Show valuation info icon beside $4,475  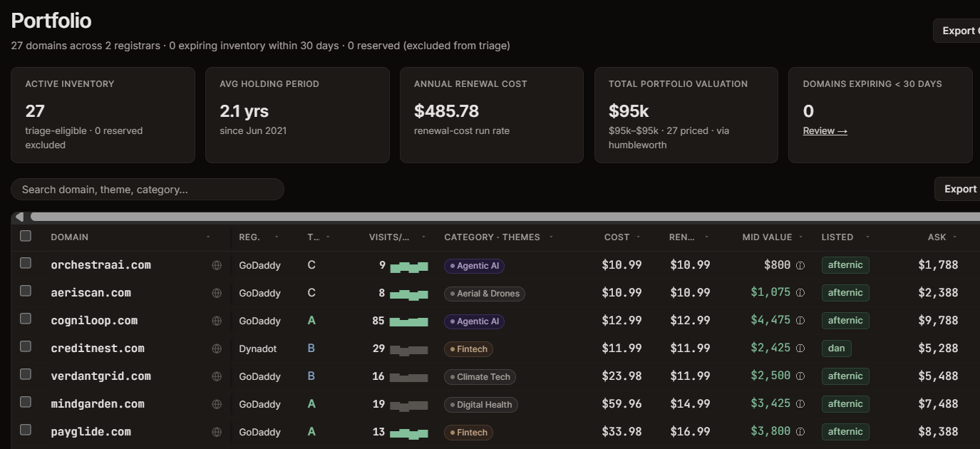(800, 321)
